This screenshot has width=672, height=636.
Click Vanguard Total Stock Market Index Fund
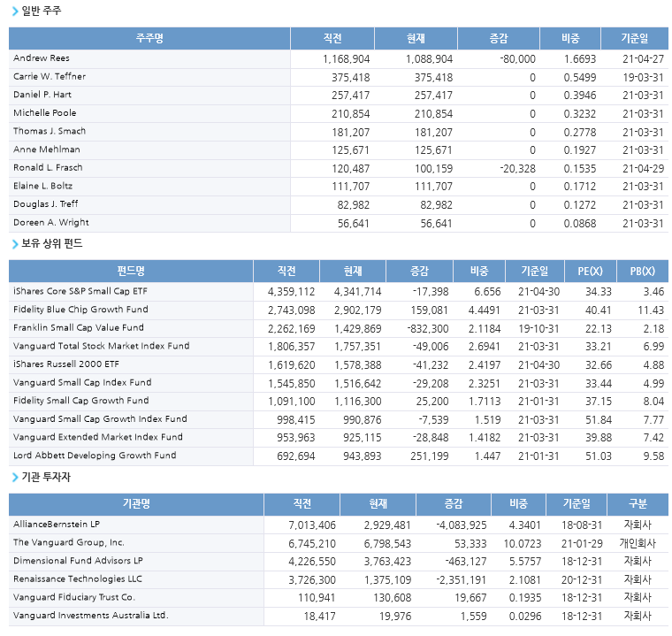point(101,346)
